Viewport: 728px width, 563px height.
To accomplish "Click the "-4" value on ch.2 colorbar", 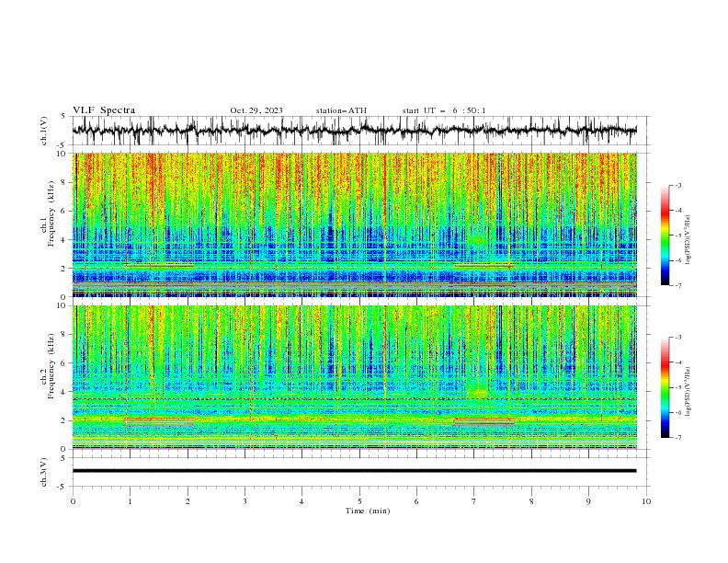I will pos(677,362).
